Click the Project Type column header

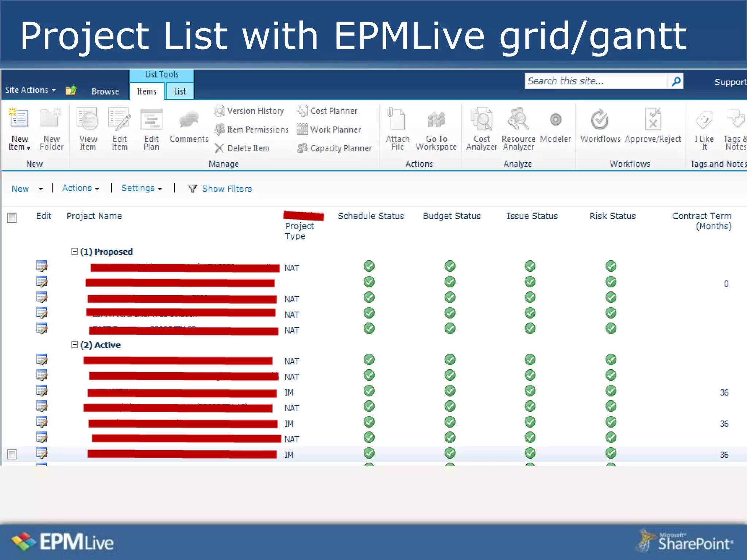click(299, 231)
